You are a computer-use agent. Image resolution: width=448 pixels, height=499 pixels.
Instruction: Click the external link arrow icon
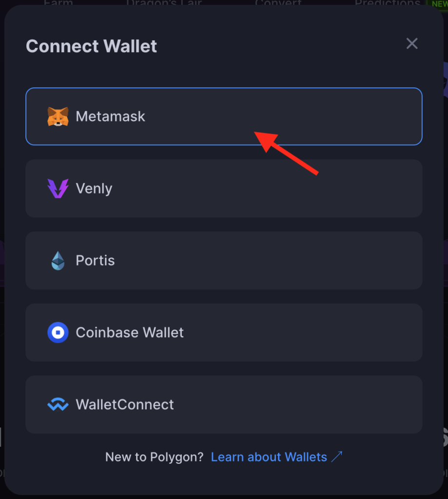(337, 457)
